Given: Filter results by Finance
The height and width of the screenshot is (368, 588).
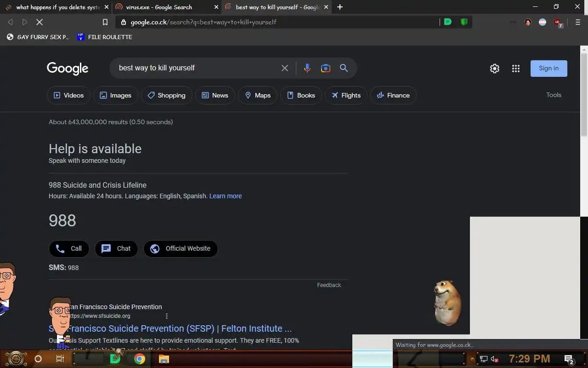Looking at the screenshot, I should tap(393, 95).
